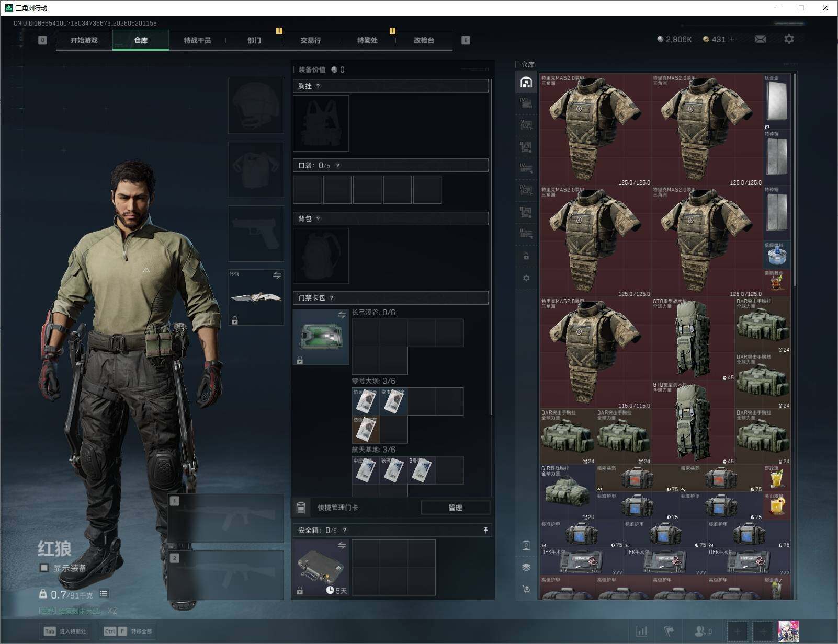Select the GIR野战胸挂 item

568,492
